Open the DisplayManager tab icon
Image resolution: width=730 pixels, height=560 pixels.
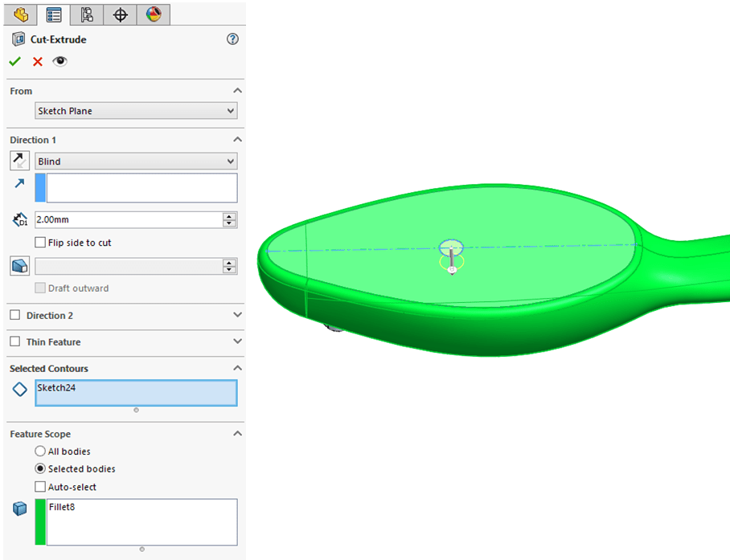pyautogui.click(x=153, y=14)
